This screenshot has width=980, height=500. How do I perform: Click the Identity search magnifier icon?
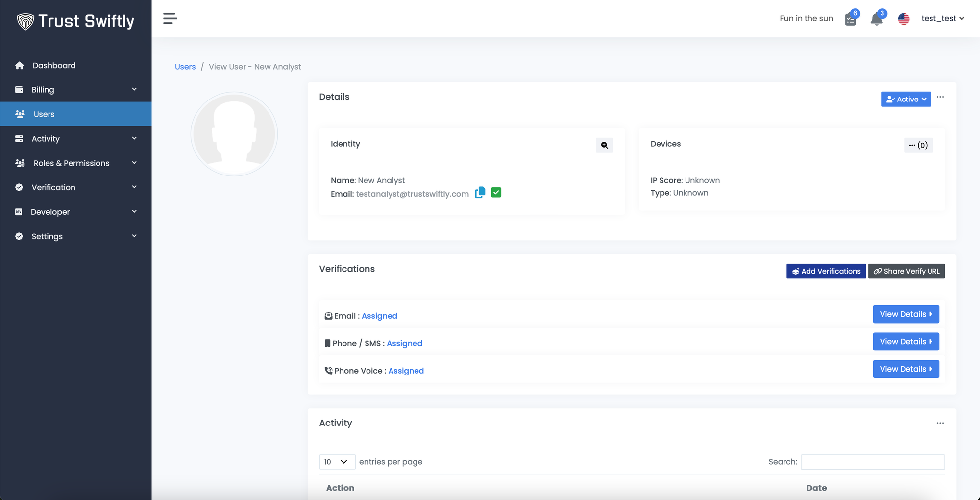[x=604, y=145]
